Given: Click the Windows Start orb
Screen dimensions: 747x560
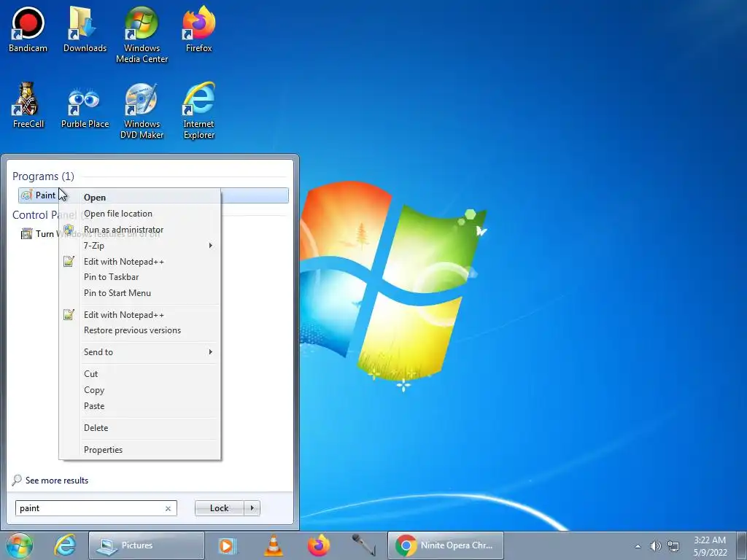Looking at the screenshot, I should (x=20, y=545).
